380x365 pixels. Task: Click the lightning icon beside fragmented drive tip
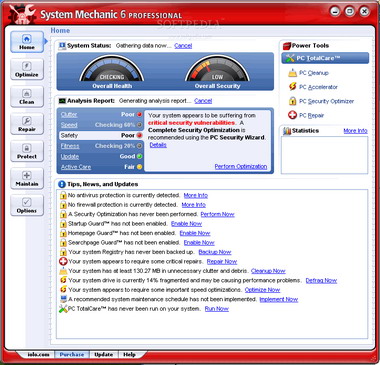(63, 280)
